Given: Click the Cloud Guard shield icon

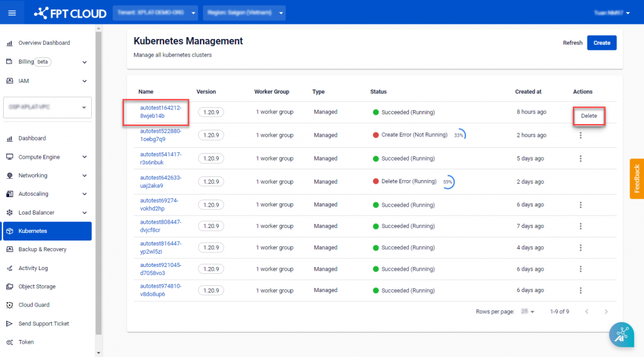Looking at the screenshot, I should coord(9,305).
